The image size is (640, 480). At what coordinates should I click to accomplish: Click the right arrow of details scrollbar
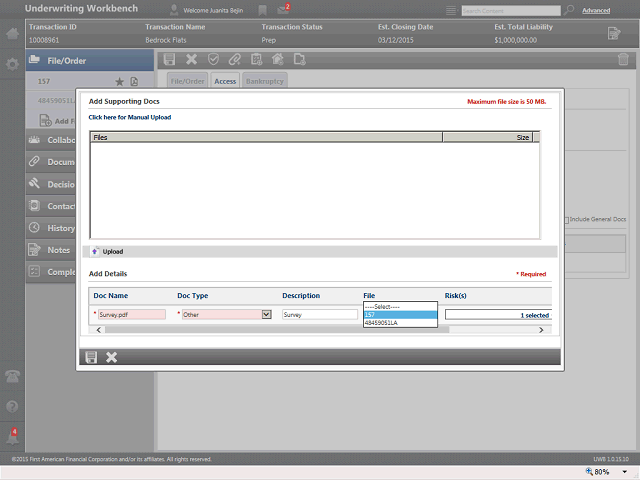541,330
